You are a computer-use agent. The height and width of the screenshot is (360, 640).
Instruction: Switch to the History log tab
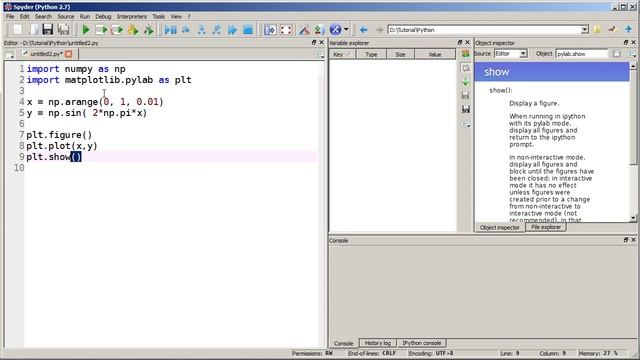tap(378, 343)
